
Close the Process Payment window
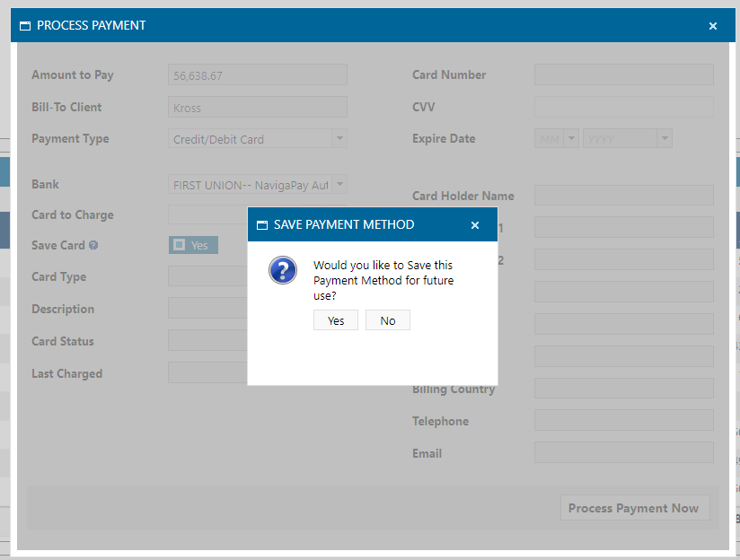coord(713,26)
